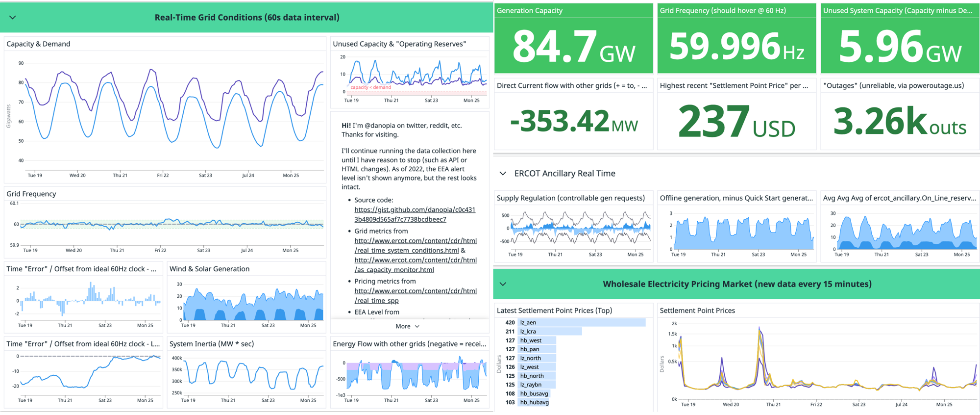The image size is (980, 415).
Task: Open the gist.github.com source code link
Action: 415,214
